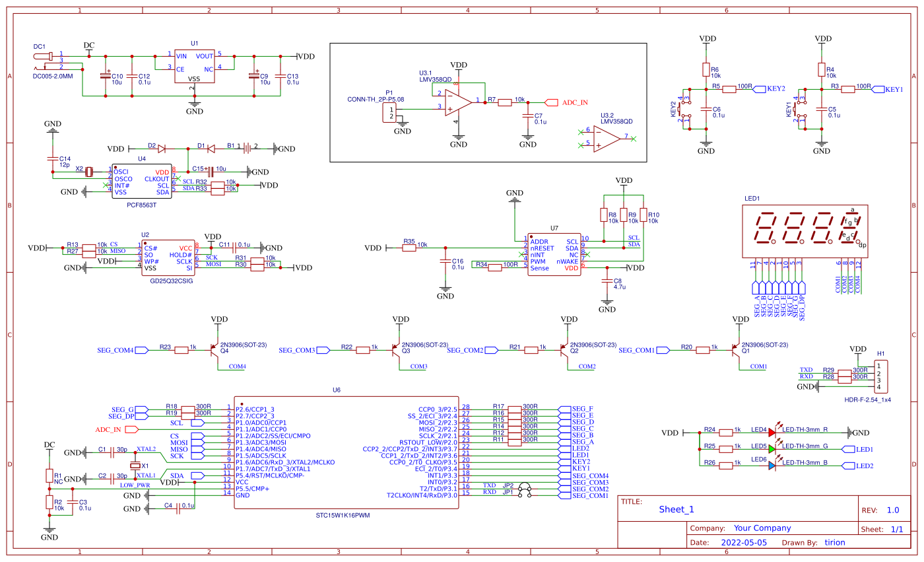Image resolution: width=924 pixels, height=562 pixels.
Task: Click the 'CONN-TH_2P-P5.08' label
Action: (x=376, y=99)
